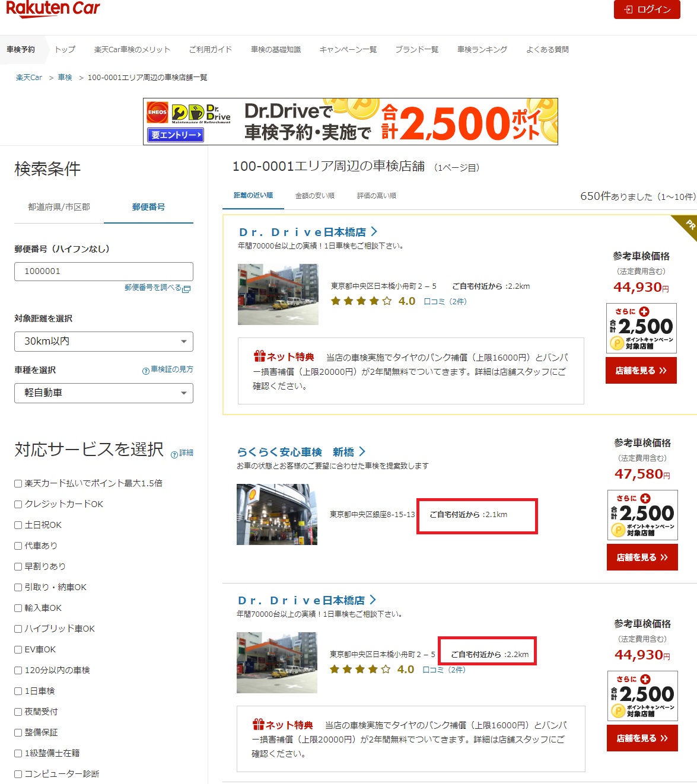Open the PR Dr. Drive日本橋店 shop photo
Screen dimensions: 697x784
click(x=278, y=294)
